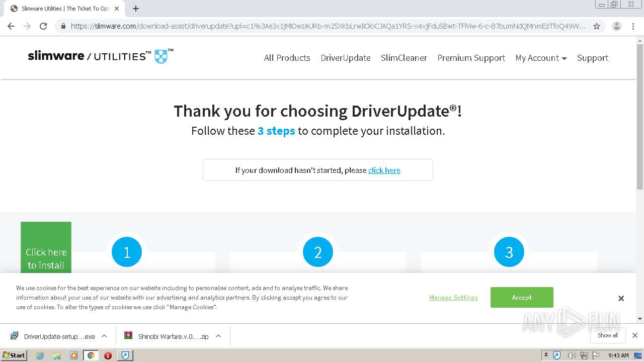Image resolution: width=644 pixels, height=362 pixels.
Task: Switch to Chrome in the taskbar
Action: point(91,355)
